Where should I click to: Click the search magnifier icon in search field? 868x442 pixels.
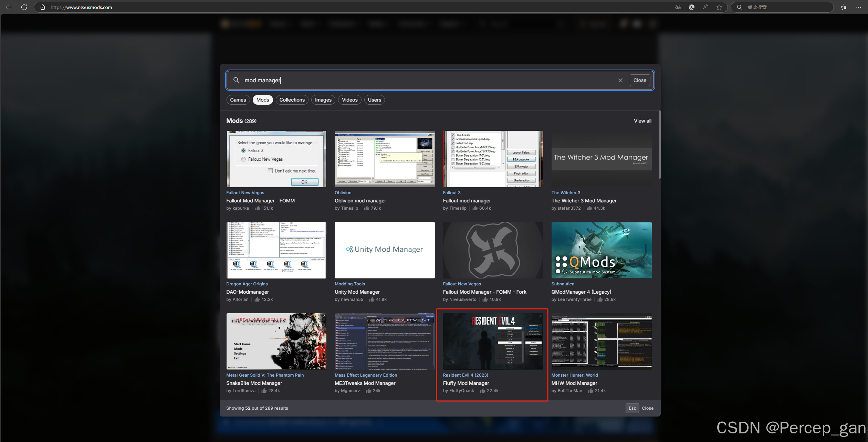[236, 80]
